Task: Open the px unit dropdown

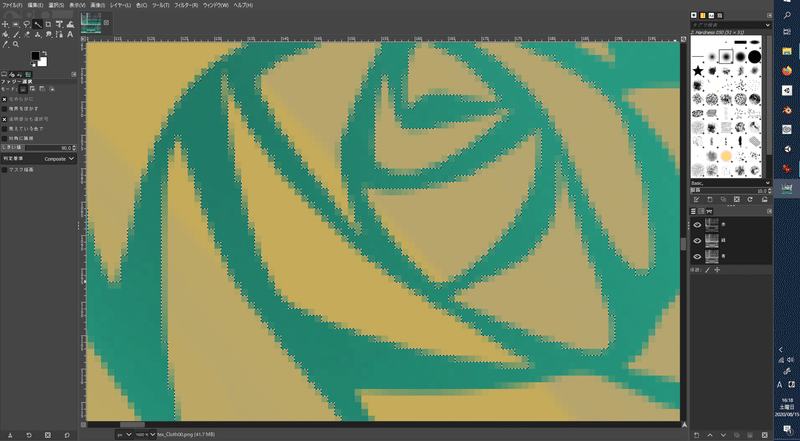Action: 124,434
